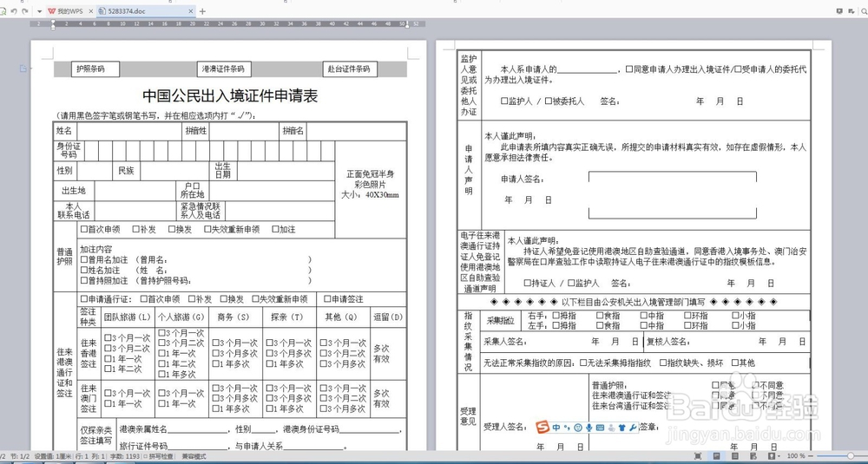Click the 个人旅游 (G) column header
This screenshot has height=464, width=868.
tap(181, 317)
